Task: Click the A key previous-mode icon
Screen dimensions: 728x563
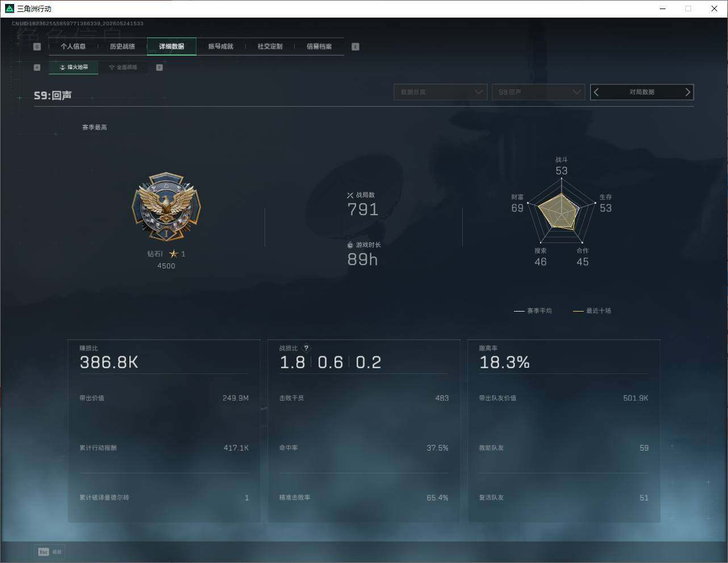Action: pyautogui.click(x=37, y=67)
